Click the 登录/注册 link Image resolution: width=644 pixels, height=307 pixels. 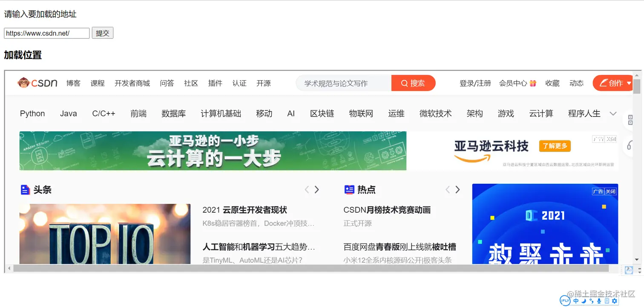475,83
